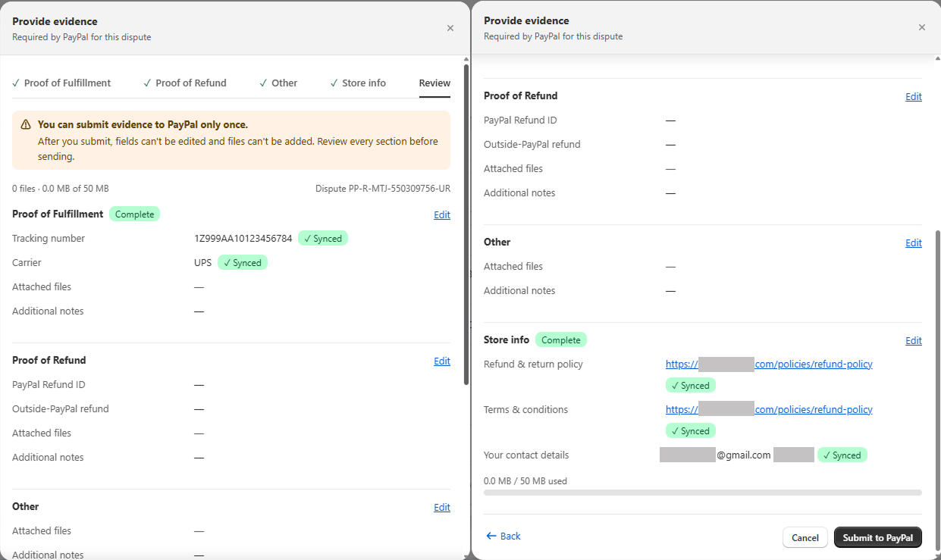Click the Complete badge beside Store info

[561, 340]
